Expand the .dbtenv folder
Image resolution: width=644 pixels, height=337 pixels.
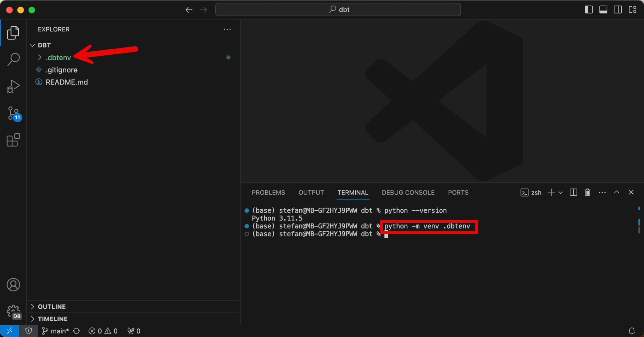pos(58,58)
